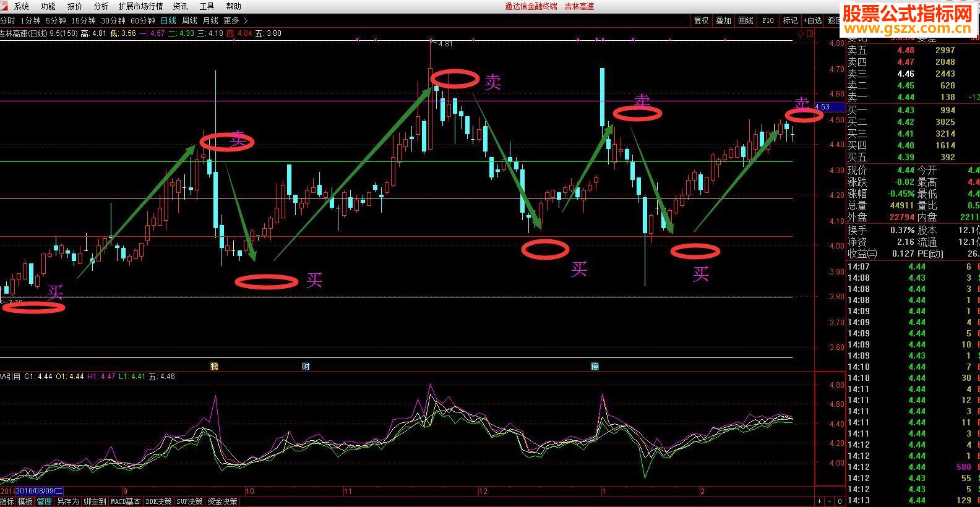Viewport: 980px width, 507px height.
Task: Click the 现价 current price value
Action: point(906,170)
